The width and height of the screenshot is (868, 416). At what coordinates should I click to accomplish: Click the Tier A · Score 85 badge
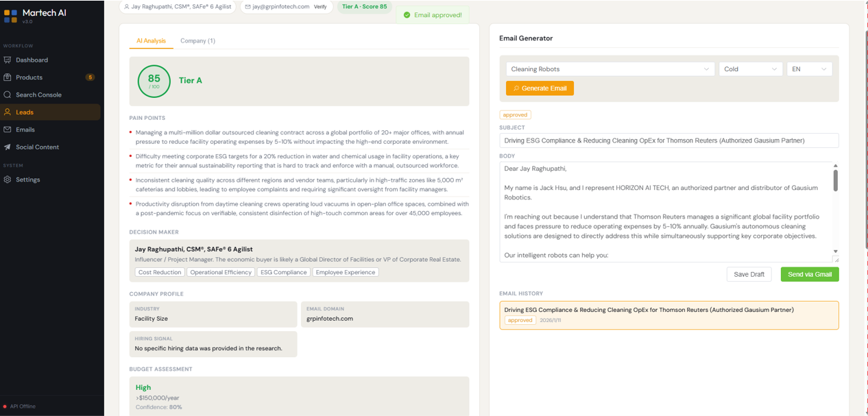pyautogui.click(x=364, y=7)
